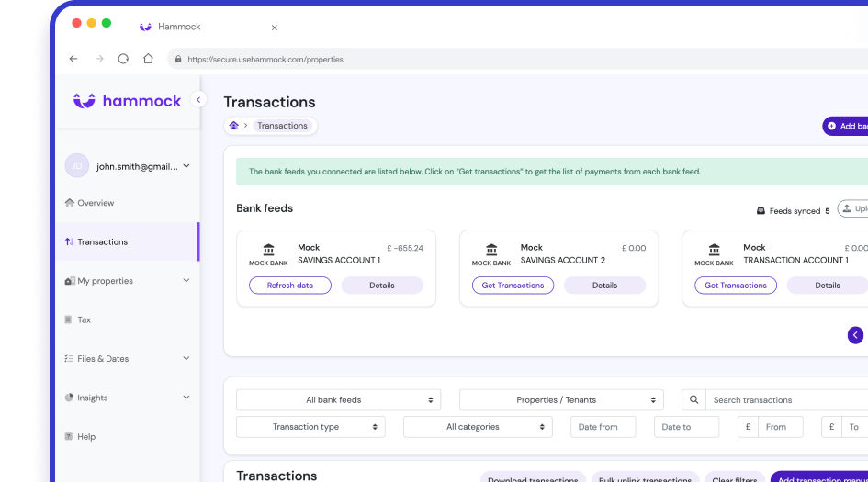This screenshot has height=482, width=868.
Task: Collapse the sidebar with the arrow button
Action: click(198, 100)
